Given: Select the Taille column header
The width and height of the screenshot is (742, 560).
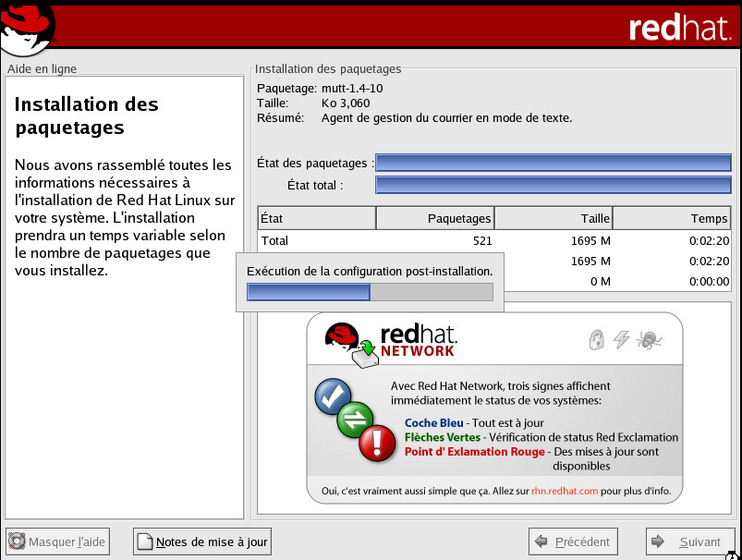Looking at the screenshot, I should coord(553,218).
